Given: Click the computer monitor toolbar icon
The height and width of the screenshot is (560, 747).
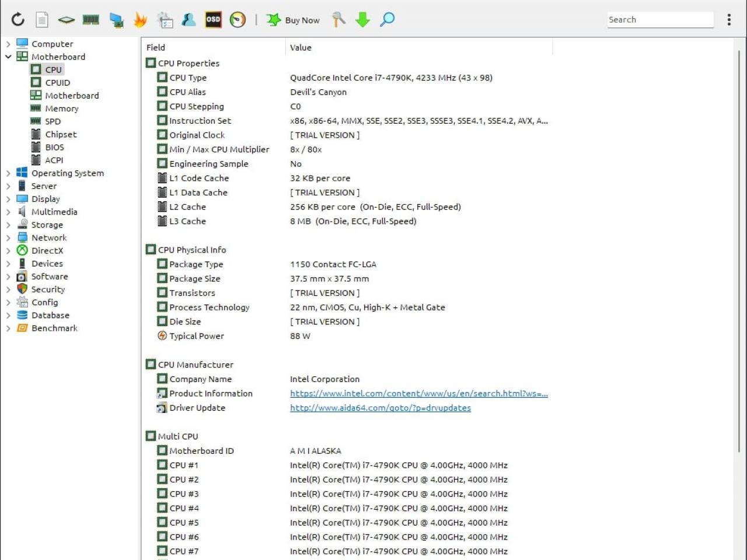Looking at the screenshot, I should [116, 20].
